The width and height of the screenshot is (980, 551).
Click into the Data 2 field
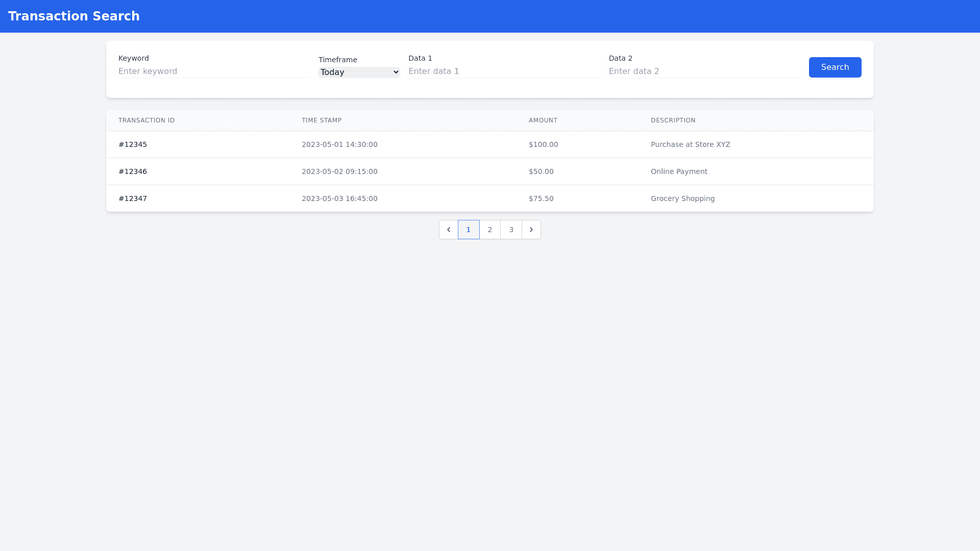point(704,71)
